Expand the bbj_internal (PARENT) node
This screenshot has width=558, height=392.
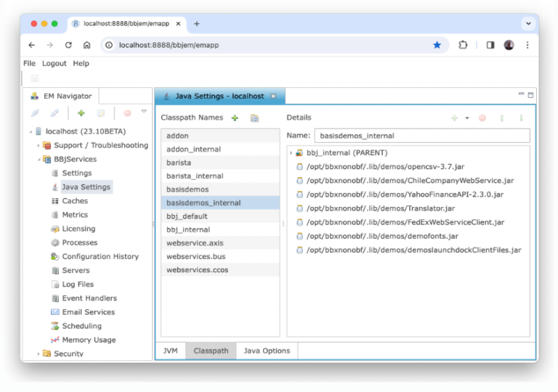[291, 153]
